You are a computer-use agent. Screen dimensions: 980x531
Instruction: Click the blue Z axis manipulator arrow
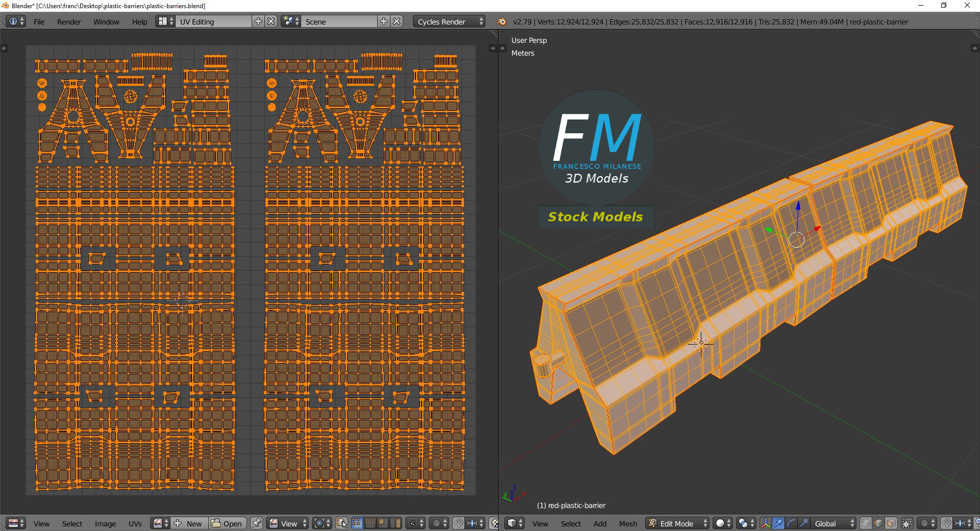point(798,206)
